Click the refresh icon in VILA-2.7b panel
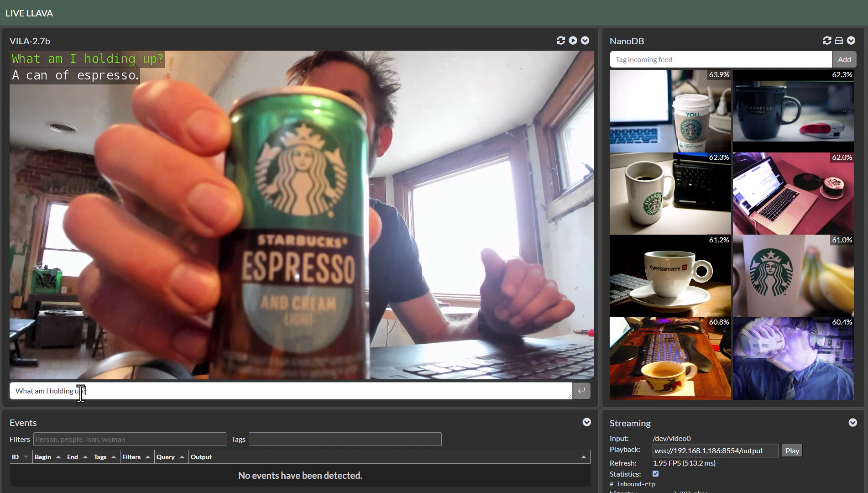868x493 pixels. pos(561,41)
